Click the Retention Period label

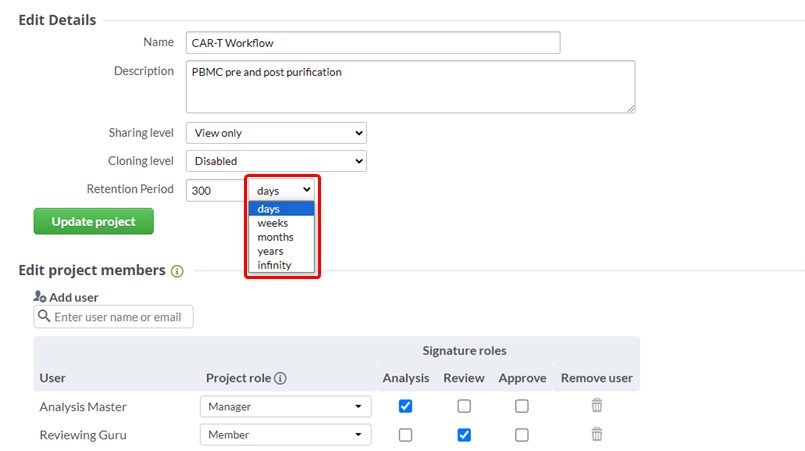(130, 189)
